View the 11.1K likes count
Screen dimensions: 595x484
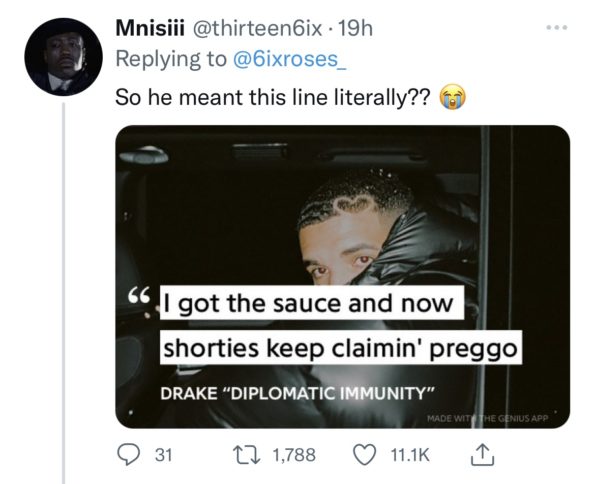410,454
